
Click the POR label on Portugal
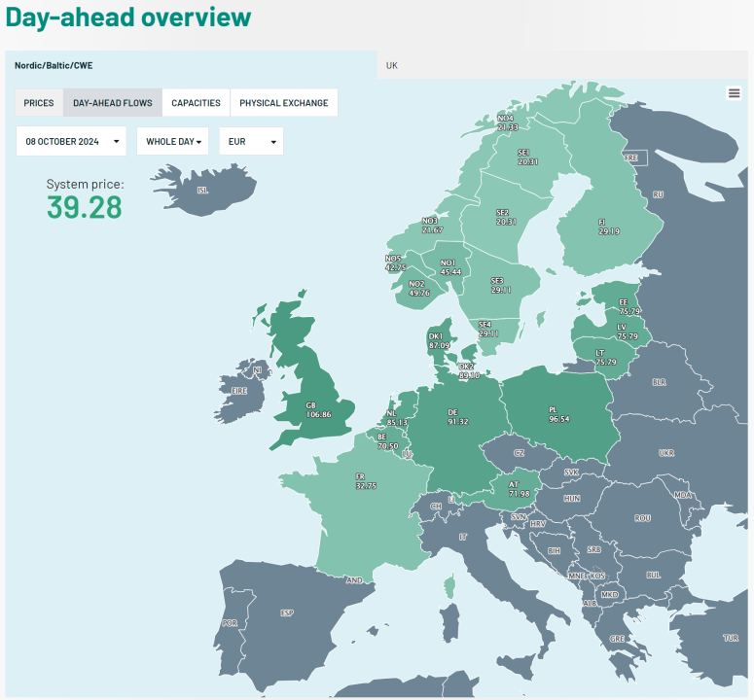[x=230, y=623]
